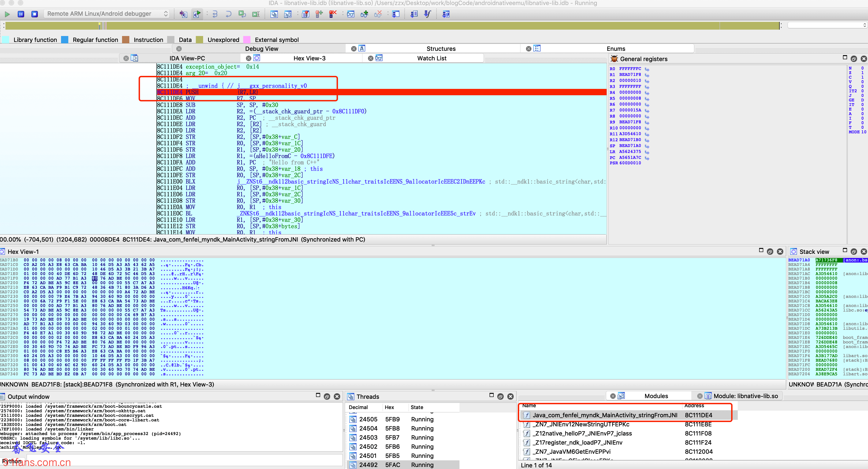Click the Run to cursor icon
The width and height of the screenshot is (868, 469).
pos(256,14)
